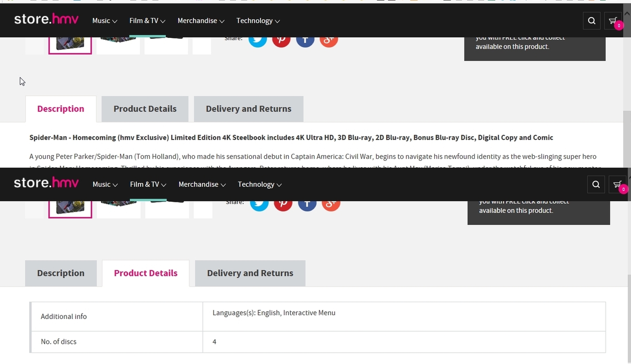Click the vertical scrollbar of the upper page
The image size is (631, 364).
pyautogui.click(x=627, y=139)
